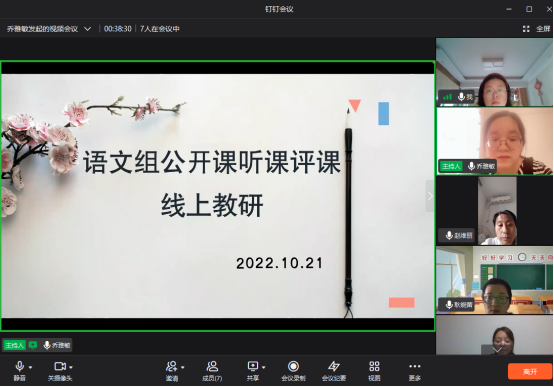Click the red 离开 leave button
This screenshot has height=387, width=554.
coord(530,371)
